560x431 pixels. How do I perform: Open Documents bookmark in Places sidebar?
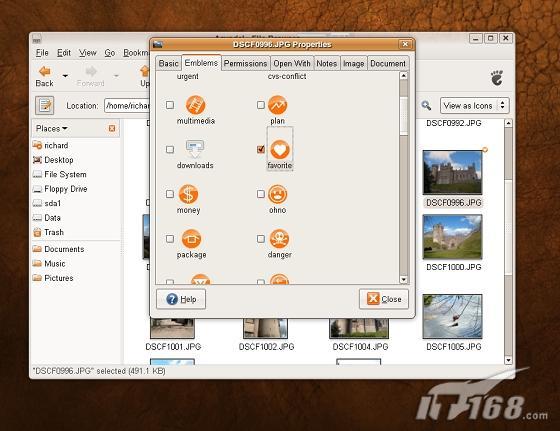(x=58, y=249)
